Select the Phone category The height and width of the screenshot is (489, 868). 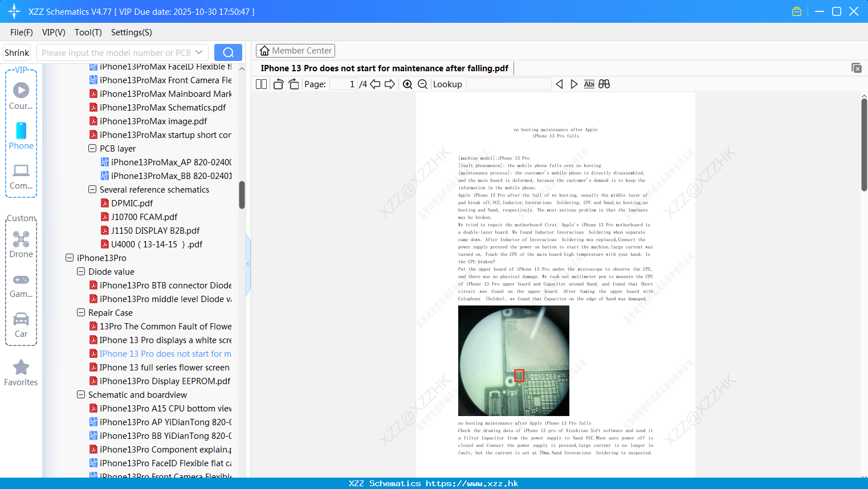click(21, 136)
